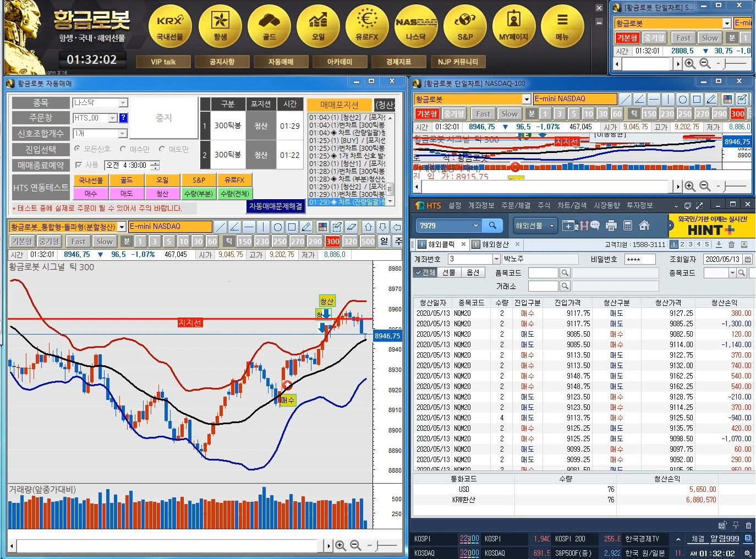Click up arrow icon in main chart toolbar
The height and width of the screenshot is (559, 756).
(x=368, y=227)
